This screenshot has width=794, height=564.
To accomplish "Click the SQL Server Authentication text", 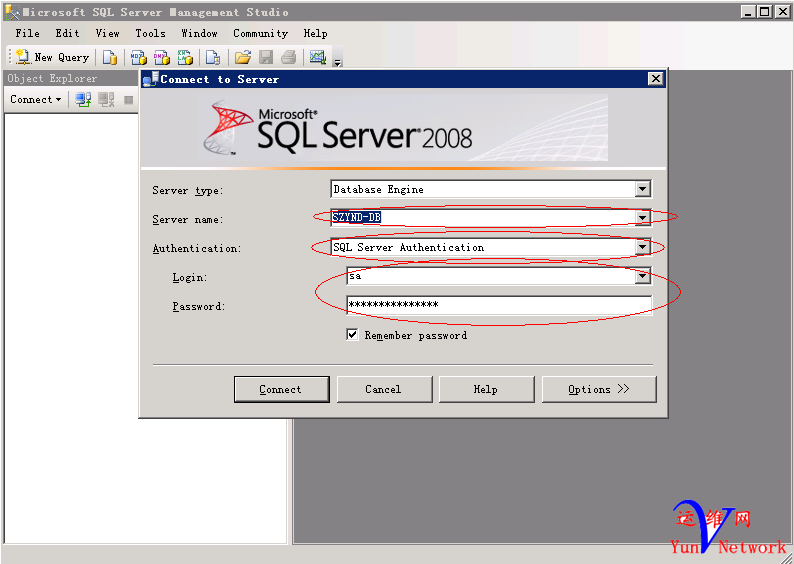I will (409, 247).
